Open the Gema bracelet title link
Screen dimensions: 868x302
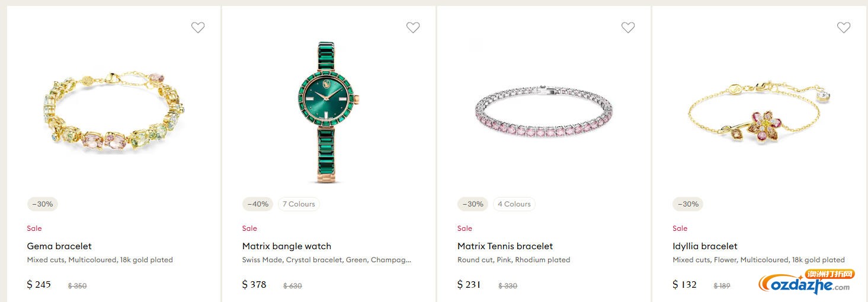coord(59,246)
